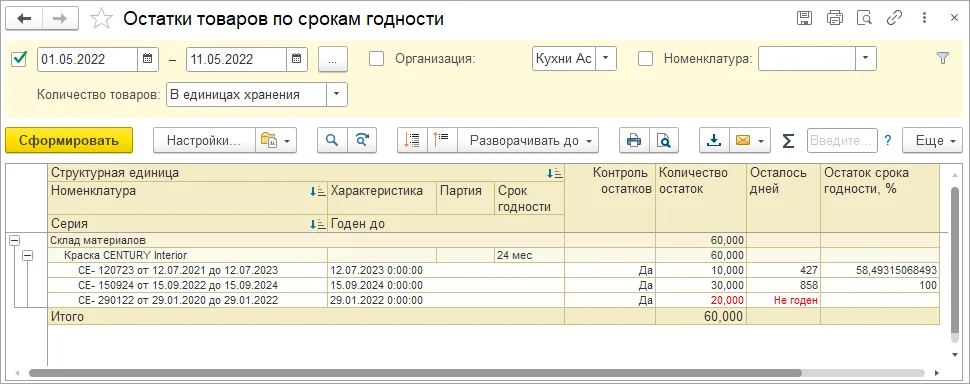Focus the start date field 01.05.2022
970x384 pixels.
[x=87, y=59]
